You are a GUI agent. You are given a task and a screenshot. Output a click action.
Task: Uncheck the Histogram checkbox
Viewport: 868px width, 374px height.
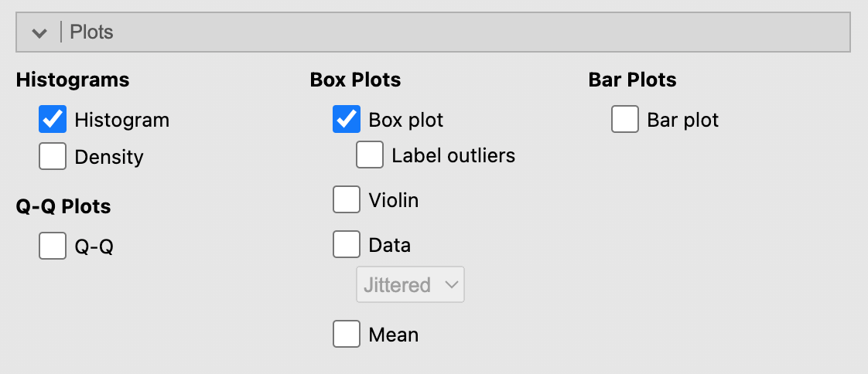tap(53, 121)
